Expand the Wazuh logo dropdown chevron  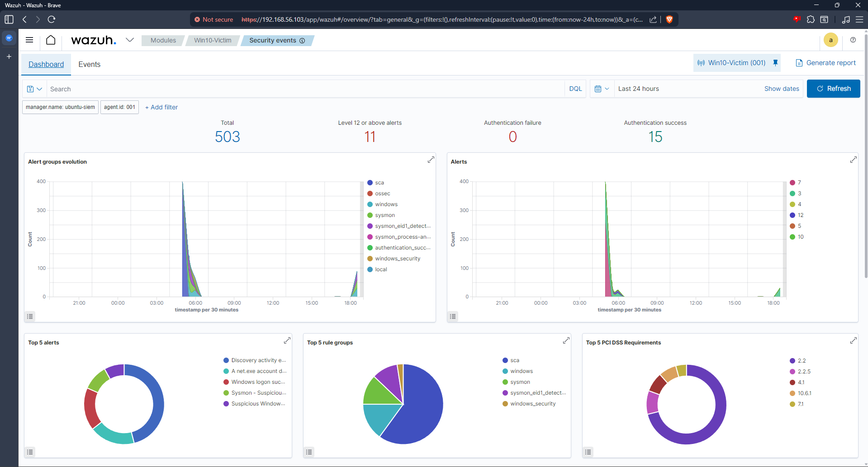(130, 40)
